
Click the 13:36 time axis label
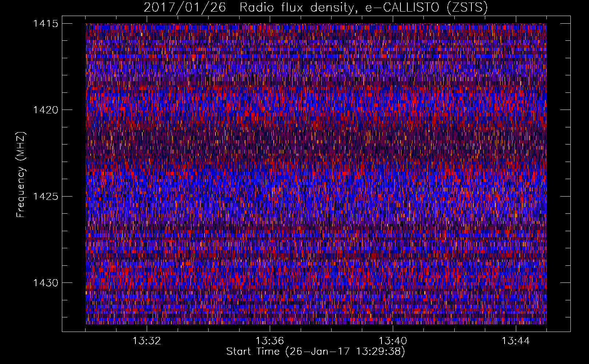pyautogui.click(x=270, y=341)
